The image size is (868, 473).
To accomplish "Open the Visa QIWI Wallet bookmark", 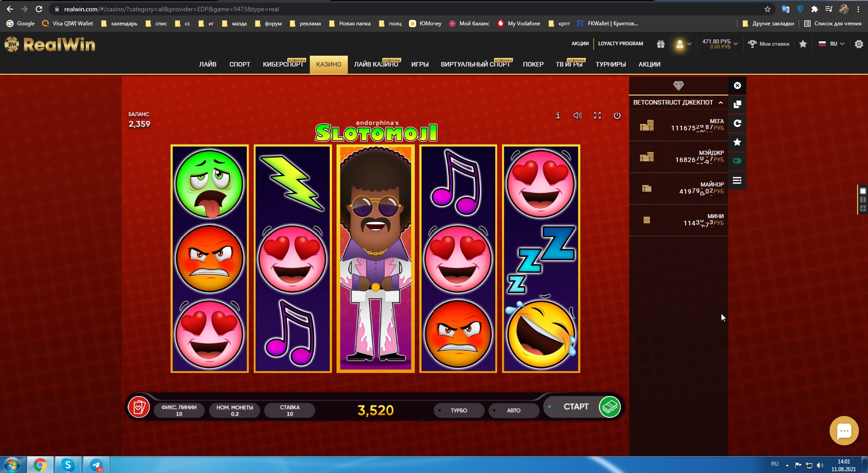I will (67, 24).
